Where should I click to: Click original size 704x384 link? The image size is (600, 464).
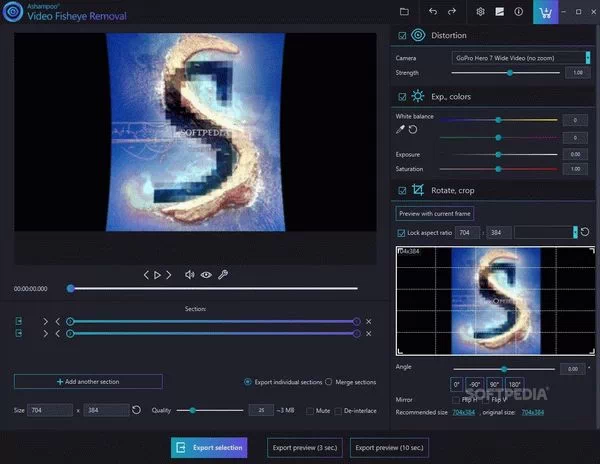coord(533,412)
